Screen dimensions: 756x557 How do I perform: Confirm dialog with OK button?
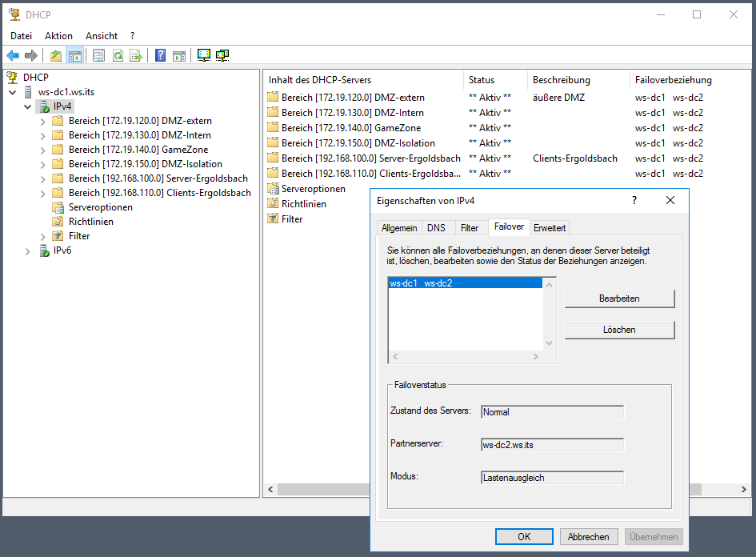coord(524,537)
